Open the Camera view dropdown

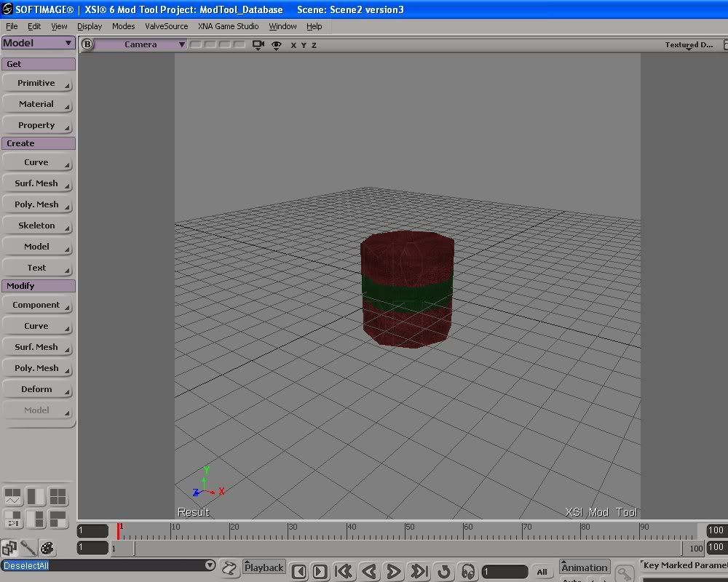pos(141,44)
